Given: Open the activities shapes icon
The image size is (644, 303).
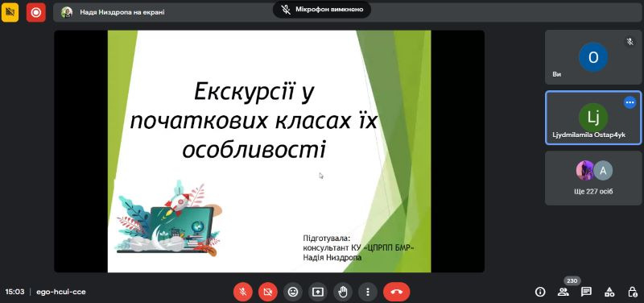Looking at the screenshot, I should pos(609,292).
